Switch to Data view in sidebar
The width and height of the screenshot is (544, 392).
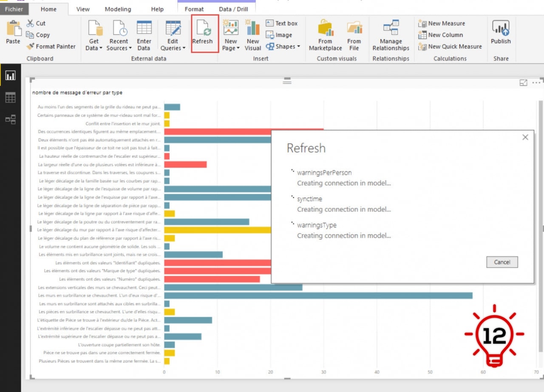[10, 98]
